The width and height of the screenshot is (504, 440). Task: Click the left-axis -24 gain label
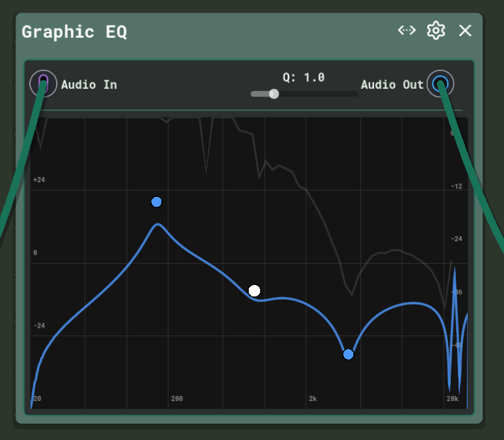pyautogui.click(x=39, y=326)
